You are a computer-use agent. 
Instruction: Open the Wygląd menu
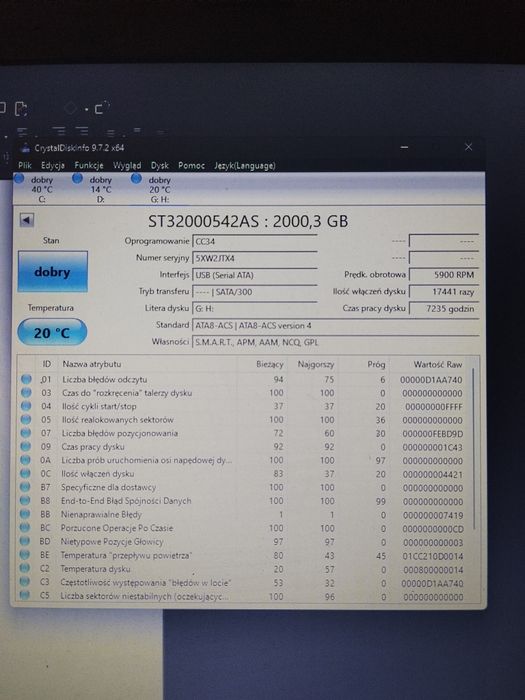point(127,166)
